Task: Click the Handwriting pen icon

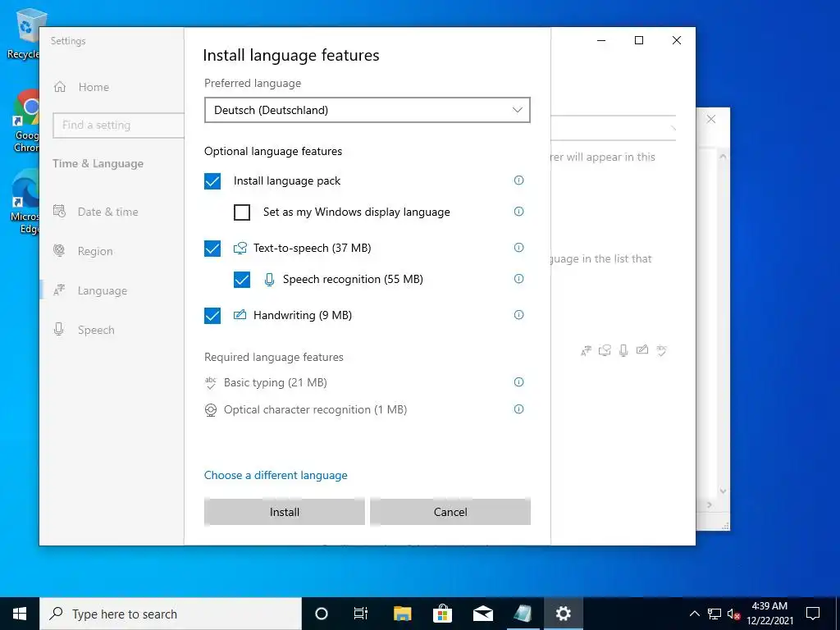Action: click(x=240, y=314)
